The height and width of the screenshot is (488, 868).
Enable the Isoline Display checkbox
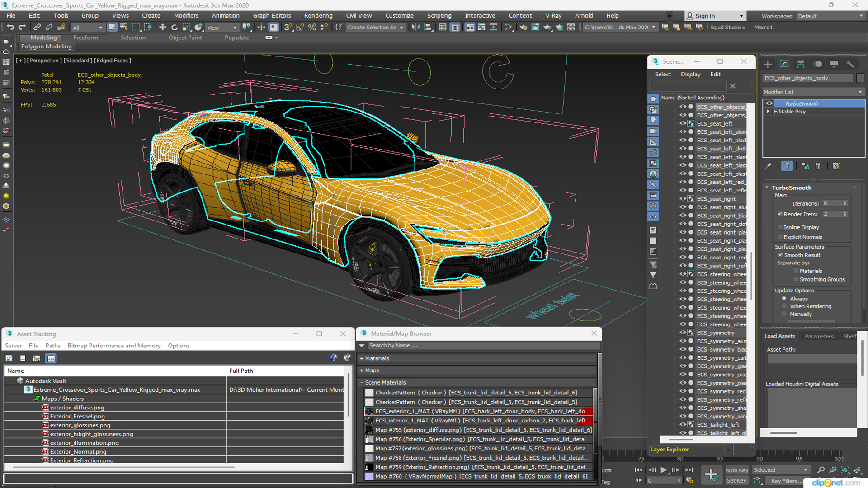(780, 227)
